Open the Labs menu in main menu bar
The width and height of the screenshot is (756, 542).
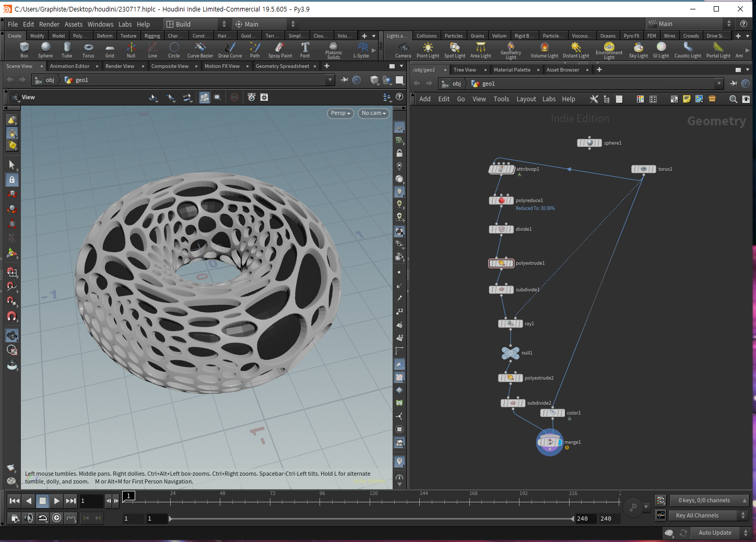125,24
